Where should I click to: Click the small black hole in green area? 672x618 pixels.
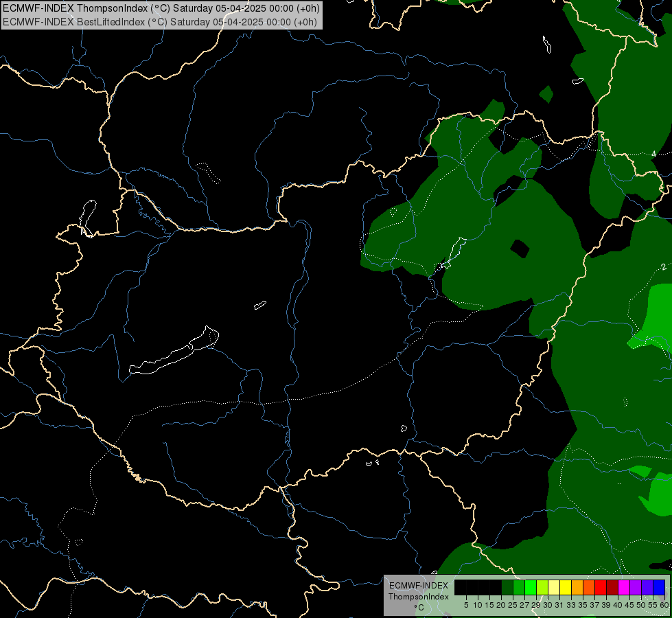(520, 249)
